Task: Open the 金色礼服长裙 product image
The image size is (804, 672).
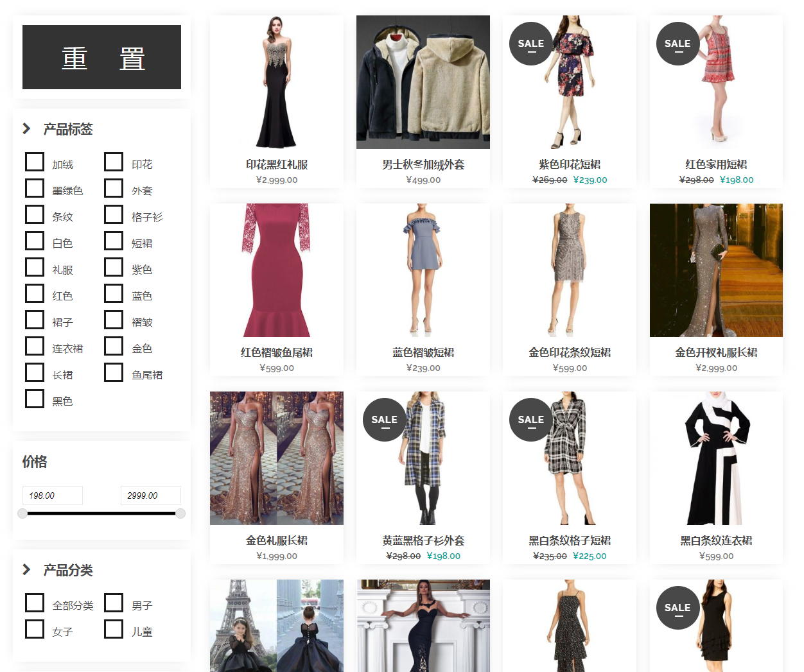Action: point(277,458)
